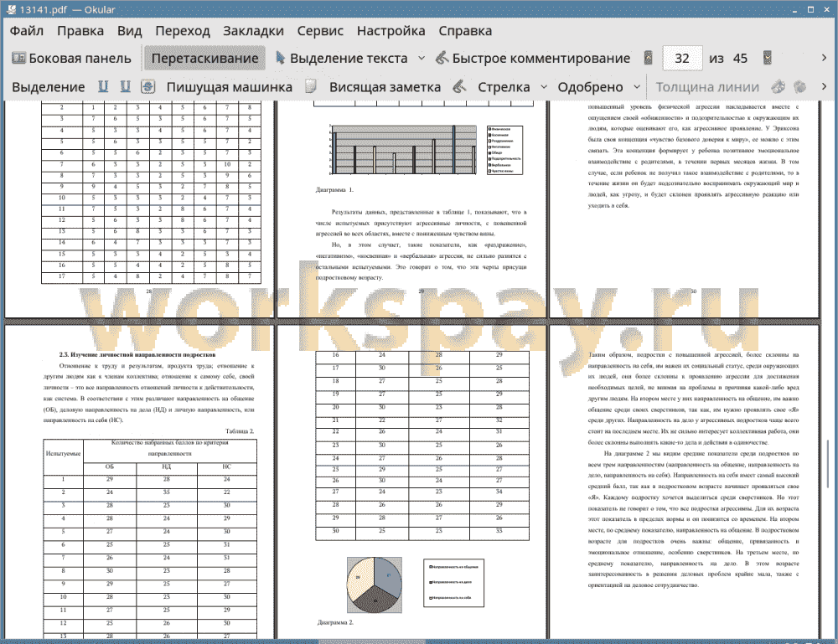
Task: Click the Диаграмма 2 pie chart
Action: (374, 585)
